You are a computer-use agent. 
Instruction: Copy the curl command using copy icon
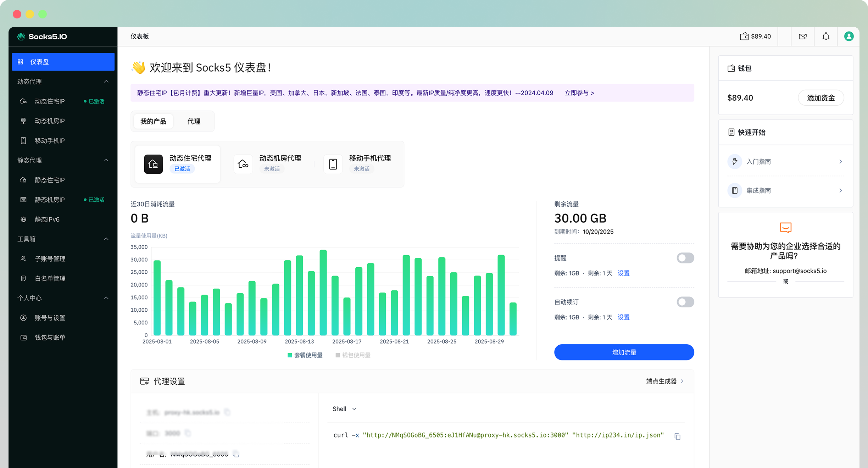tap(677, 436)
